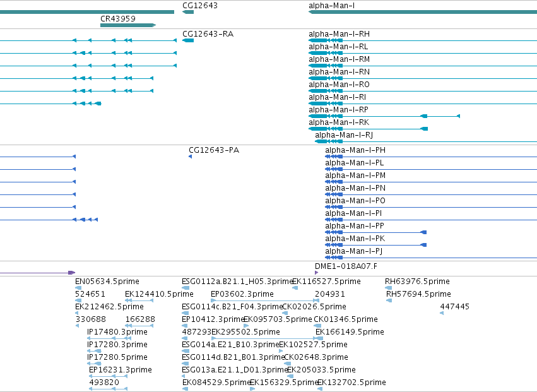This screenshot has width=537, height=392.
Task: Select EST ESG014a.E21_B10.3prime
Action: point(231,345)
